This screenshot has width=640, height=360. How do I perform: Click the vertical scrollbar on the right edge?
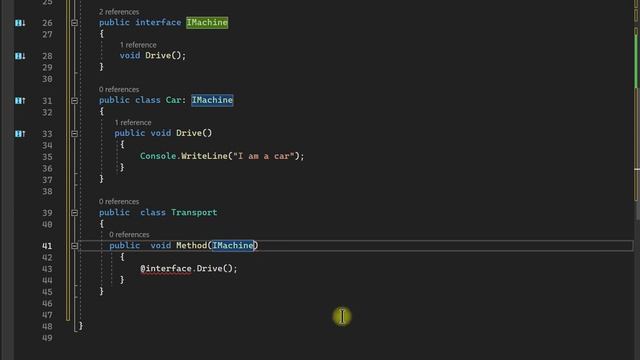[637, 180]
